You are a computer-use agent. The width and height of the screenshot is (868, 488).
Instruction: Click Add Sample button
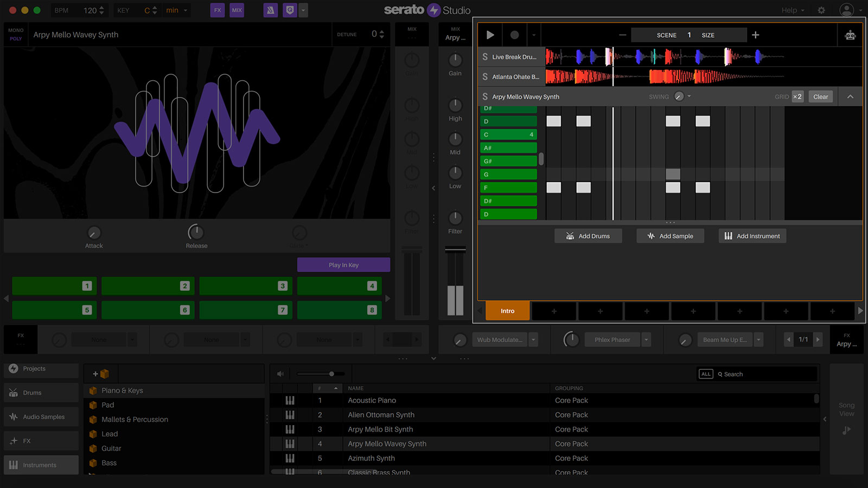(670, 236)
